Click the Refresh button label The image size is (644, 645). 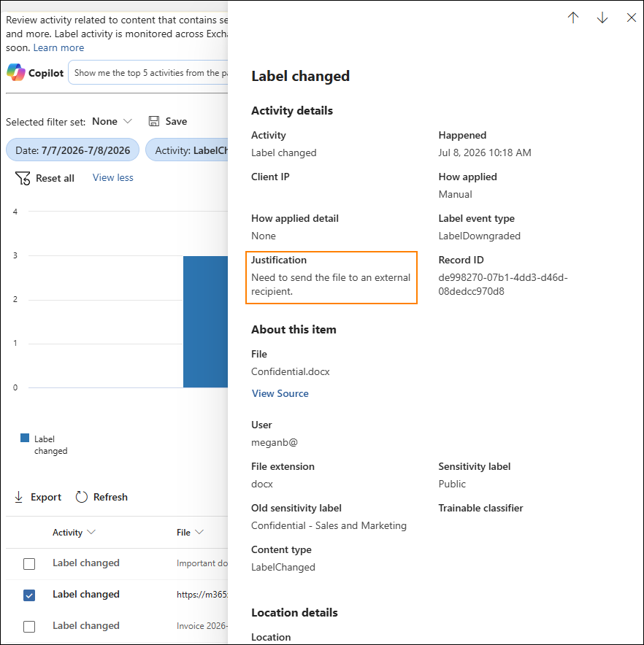tap(110, 497)
